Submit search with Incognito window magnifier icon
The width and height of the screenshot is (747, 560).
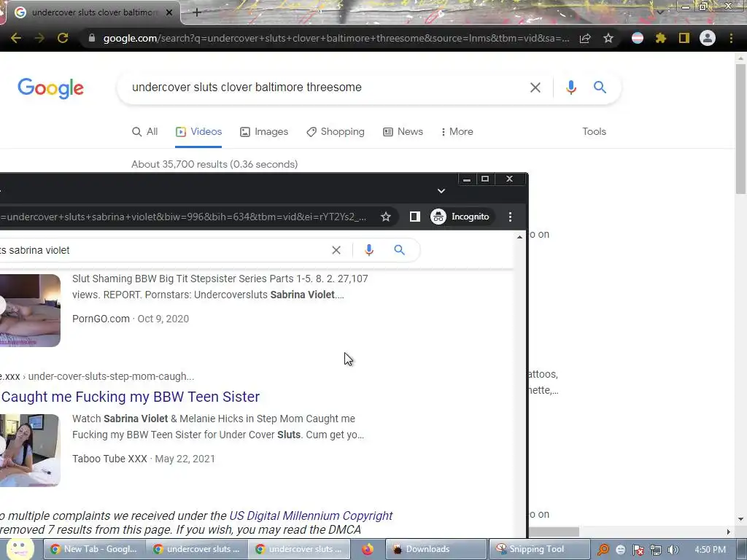pos(399,250)
